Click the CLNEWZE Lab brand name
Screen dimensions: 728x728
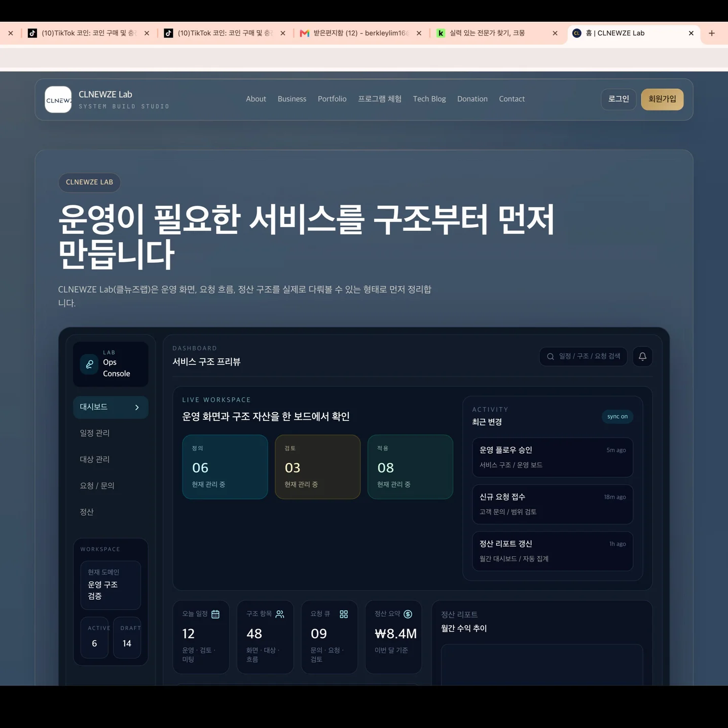pos(105,94)
